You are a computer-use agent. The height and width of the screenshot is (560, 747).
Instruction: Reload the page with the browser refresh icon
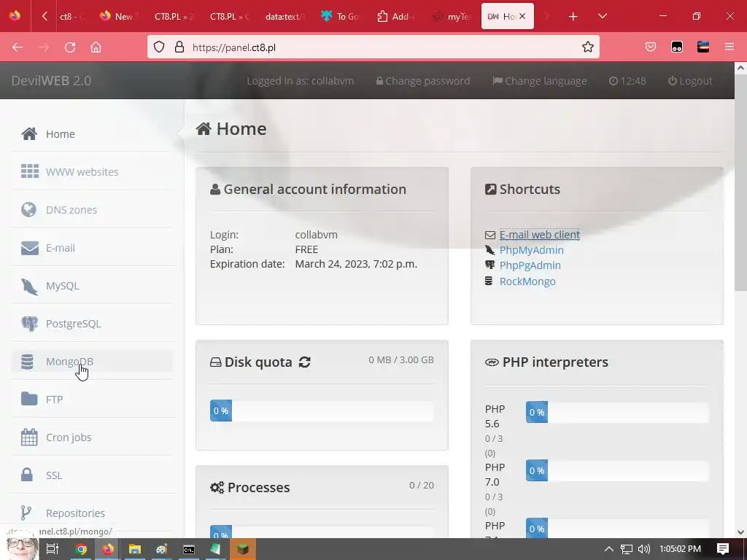[x=70, y=47]
